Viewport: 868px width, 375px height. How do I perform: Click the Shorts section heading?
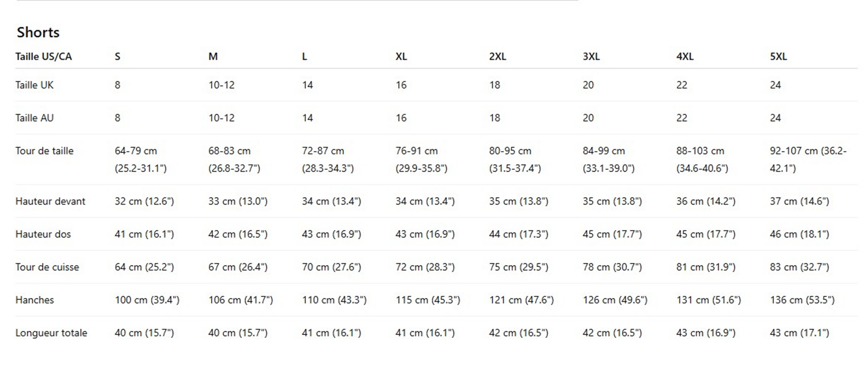[x=38, y=33]
